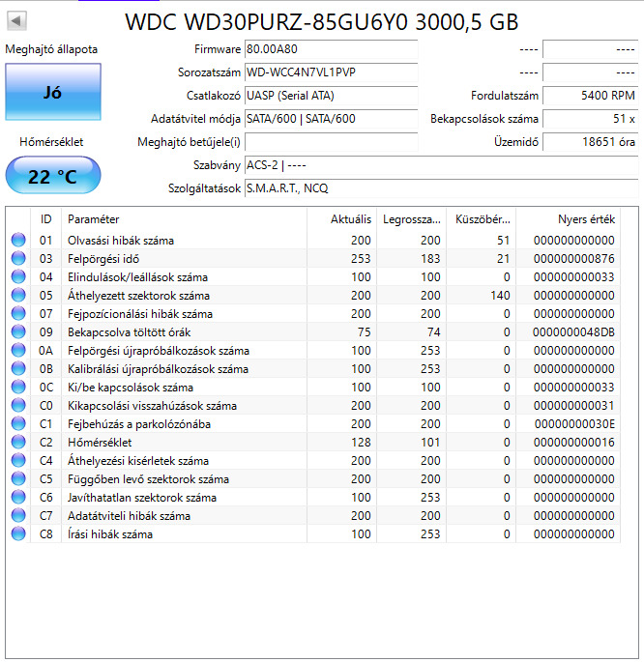The height and width of the screenshot is (662, 644).
Task: Click the back arrow button
Action: tap(16, 20)
